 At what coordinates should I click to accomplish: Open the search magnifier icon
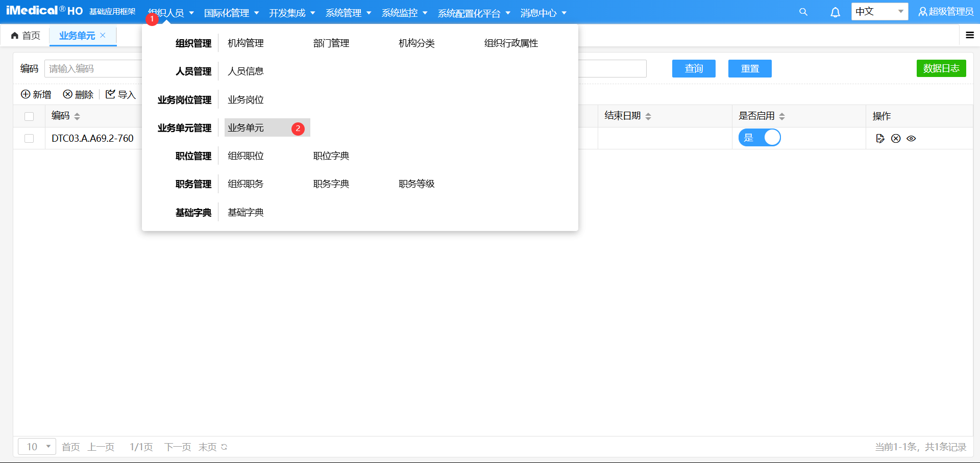click(803, 12)
